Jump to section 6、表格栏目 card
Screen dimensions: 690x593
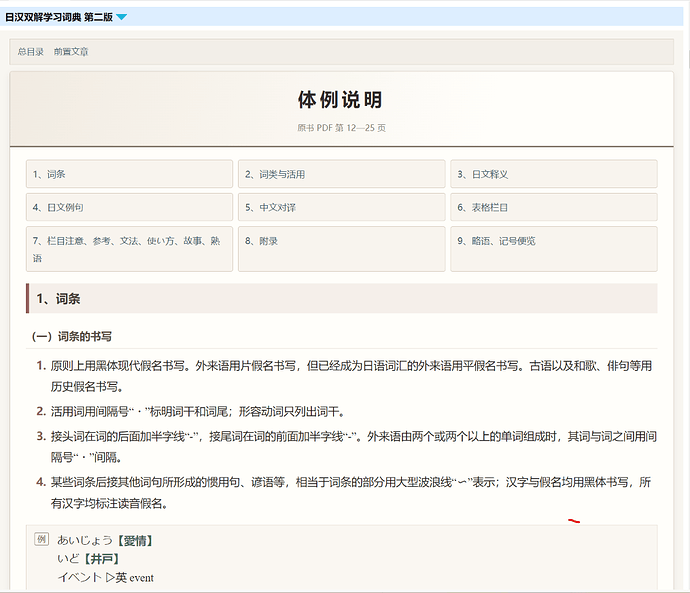click(x=554, y=207)
